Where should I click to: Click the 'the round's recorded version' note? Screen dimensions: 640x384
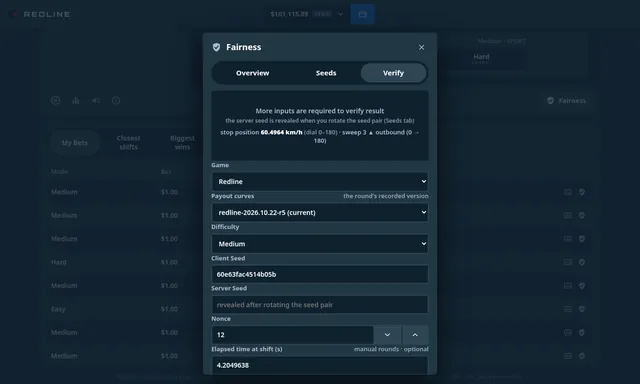(x=386, y=196)
